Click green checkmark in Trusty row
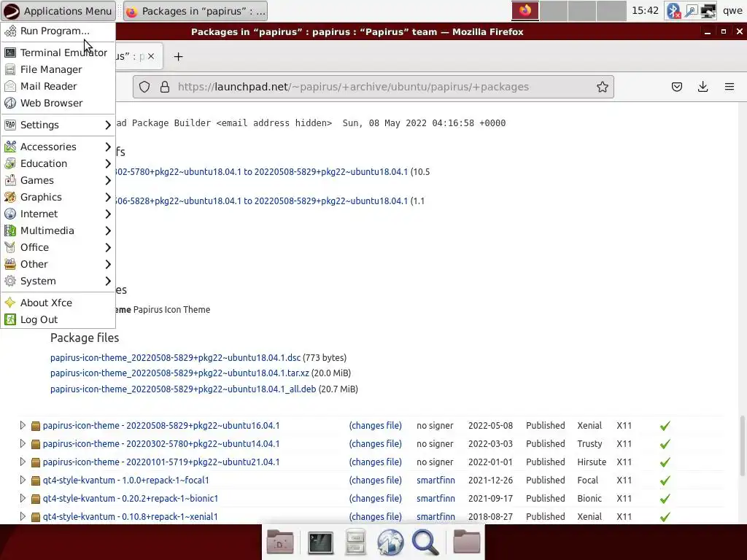 665,444
